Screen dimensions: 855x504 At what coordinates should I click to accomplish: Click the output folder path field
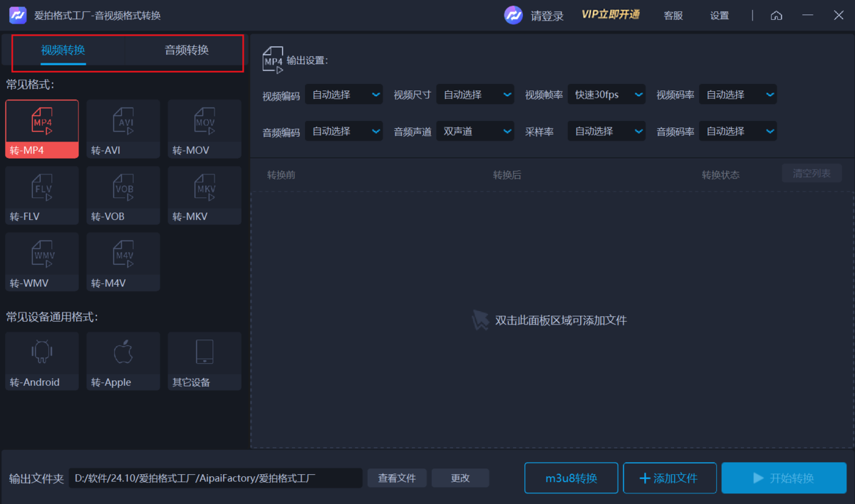coord(214,478)
